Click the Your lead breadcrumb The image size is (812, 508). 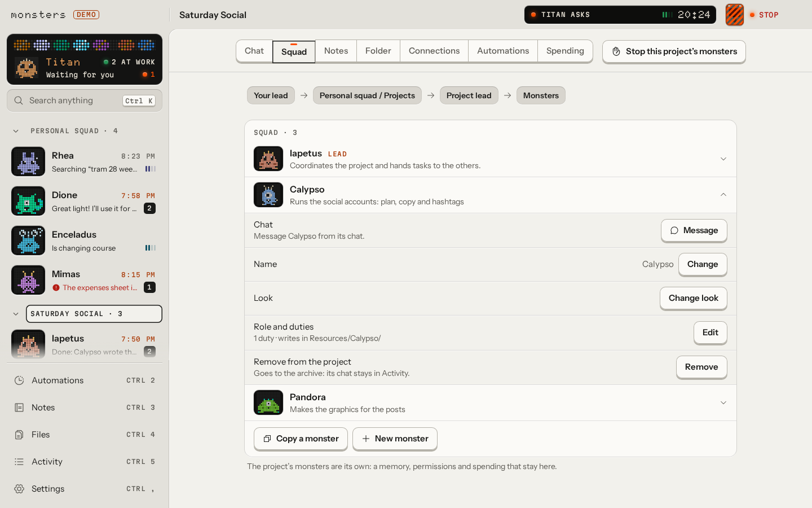click(271, 95)
